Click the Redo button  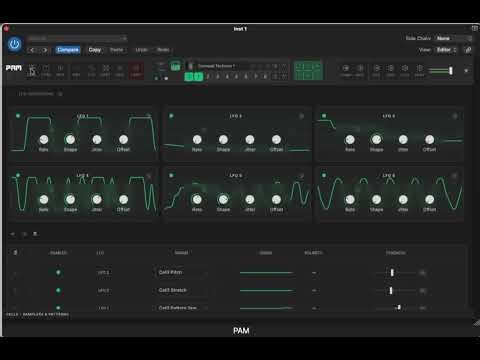[x=163, y=50]
